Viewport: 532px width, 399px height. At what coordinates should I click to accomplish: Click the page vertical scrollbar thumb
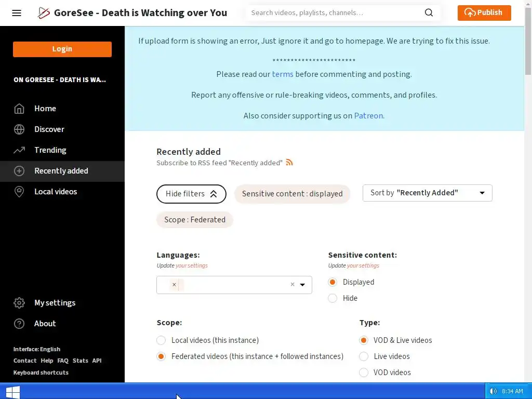coord(528,41)
